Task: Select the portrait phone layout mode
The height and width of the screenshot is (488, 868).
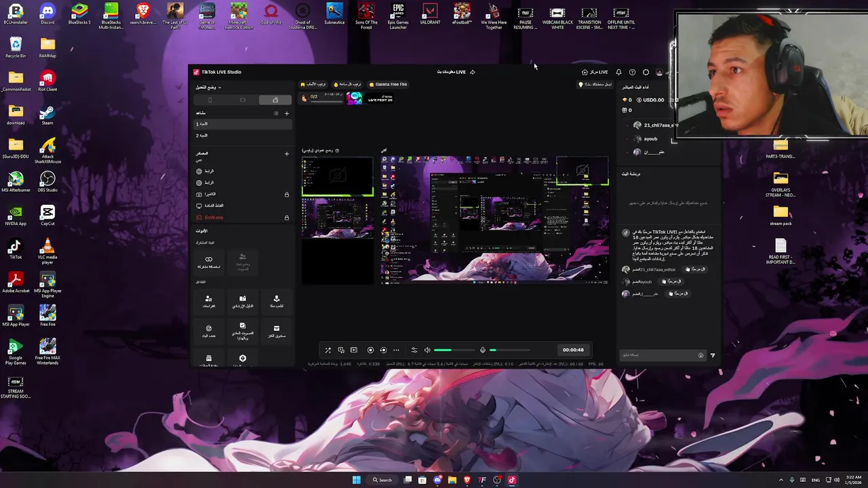Action: pyautogui.click(x=210, y=100)
